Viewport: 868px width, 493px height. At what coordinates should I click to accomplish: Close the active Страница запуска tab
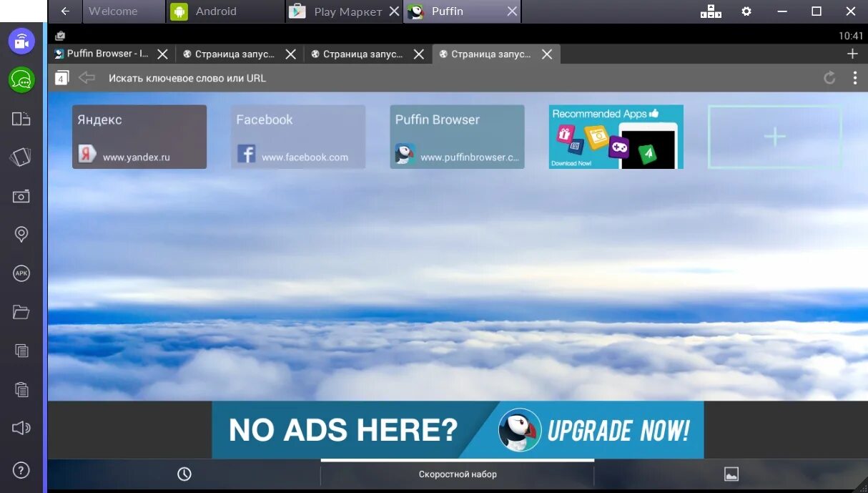pyautogui.click(x=547, y=54)
